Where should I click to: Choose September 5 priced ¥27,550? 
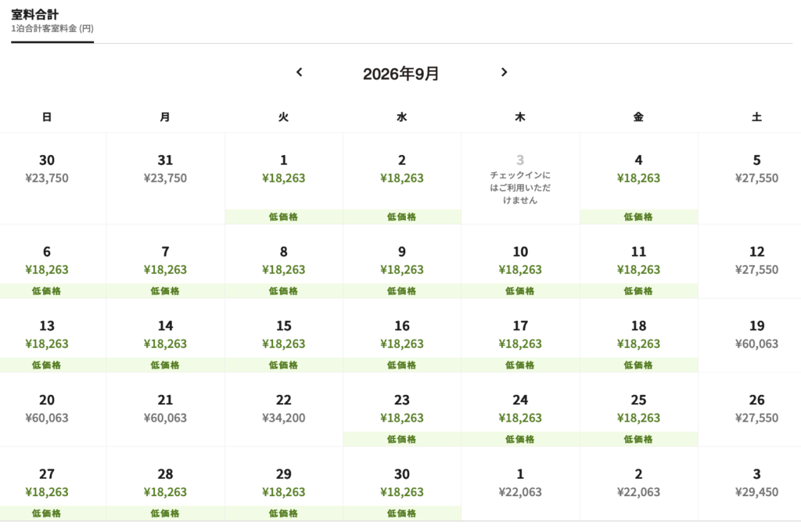click(756, 169)
